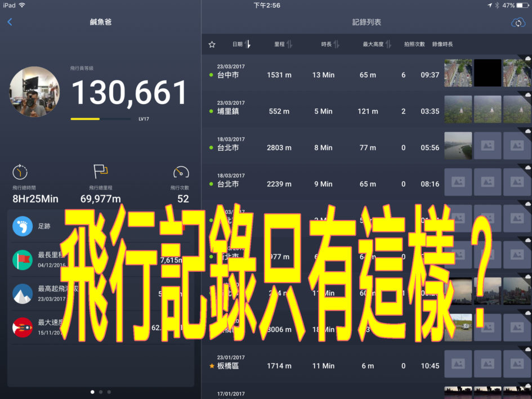This screenshot has width=532, height=399.
Task: Open the road photo in the 3006 m row
Action: coord(458,328)
